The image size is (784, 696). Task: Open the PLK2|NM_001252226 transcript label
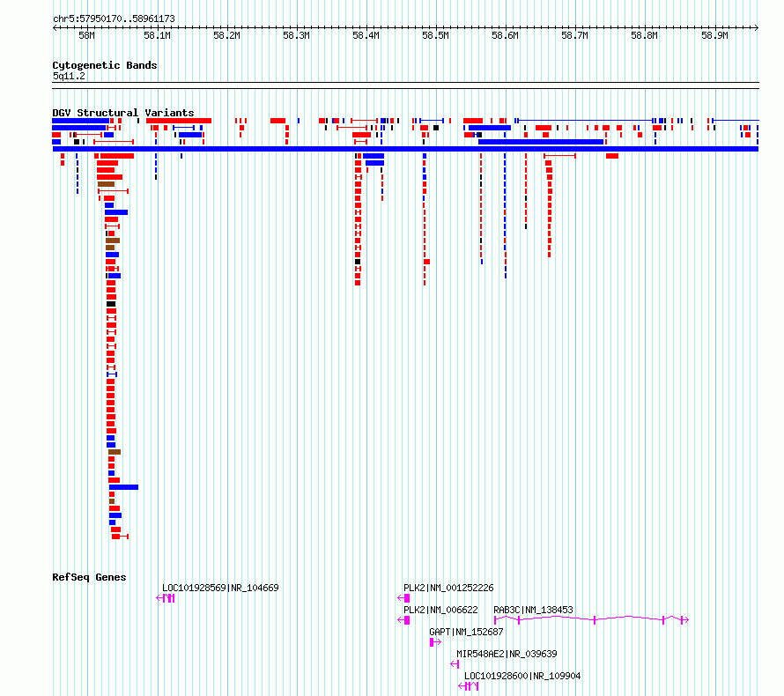[x=448, y=588]
